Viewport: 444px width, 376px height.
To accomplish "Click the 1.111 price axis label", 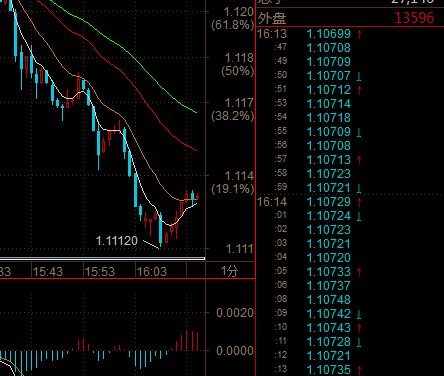I will pos(240,249).
